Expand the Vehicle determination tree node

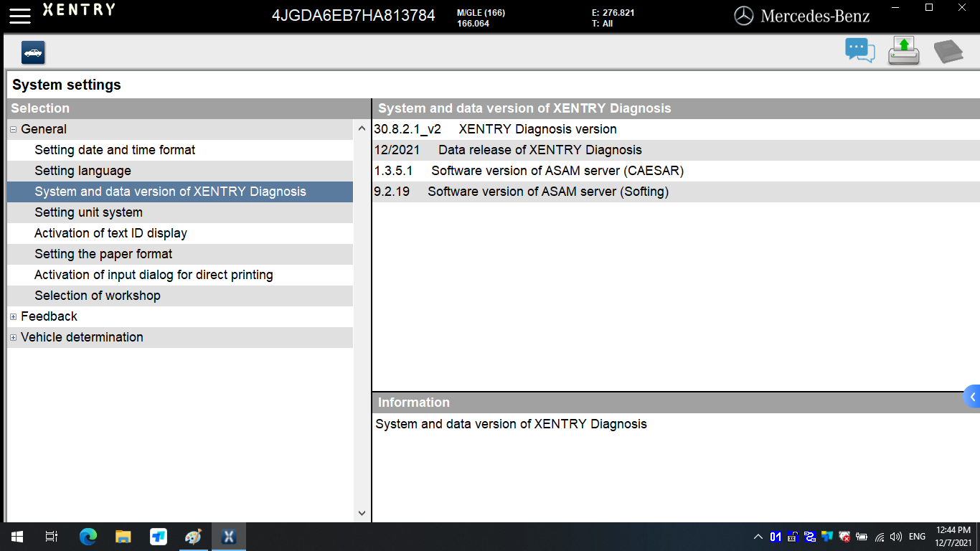(14, 337)
